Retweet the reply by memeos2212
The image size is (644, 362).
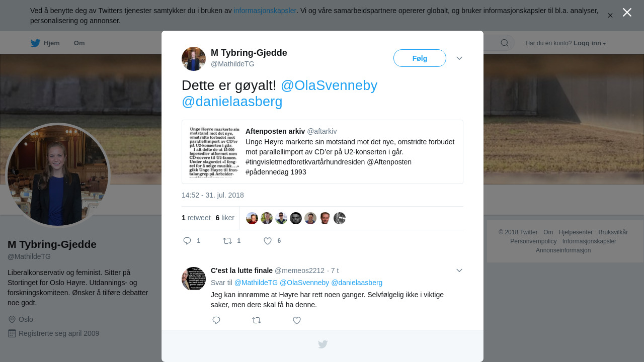(x=257, y=320)
